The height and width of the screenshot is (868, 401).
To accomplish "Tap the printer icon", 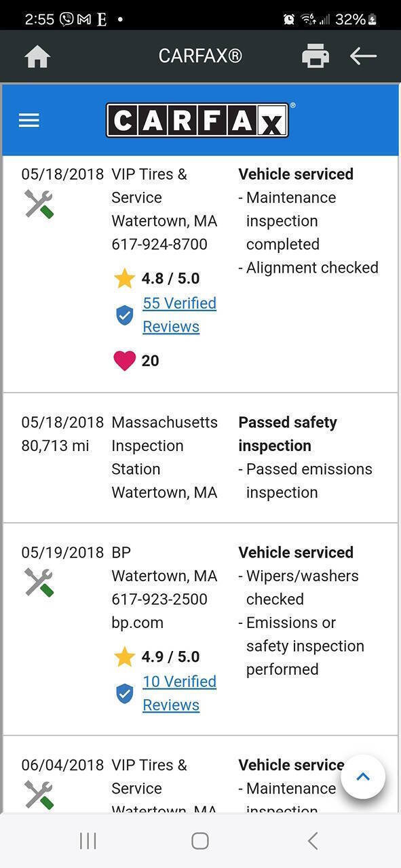I will 316,56.
